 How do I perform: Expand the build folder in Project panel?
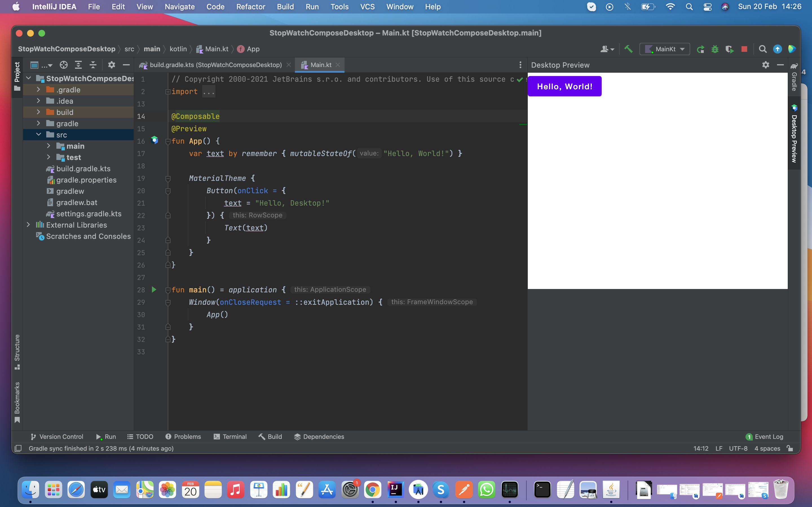39,112
